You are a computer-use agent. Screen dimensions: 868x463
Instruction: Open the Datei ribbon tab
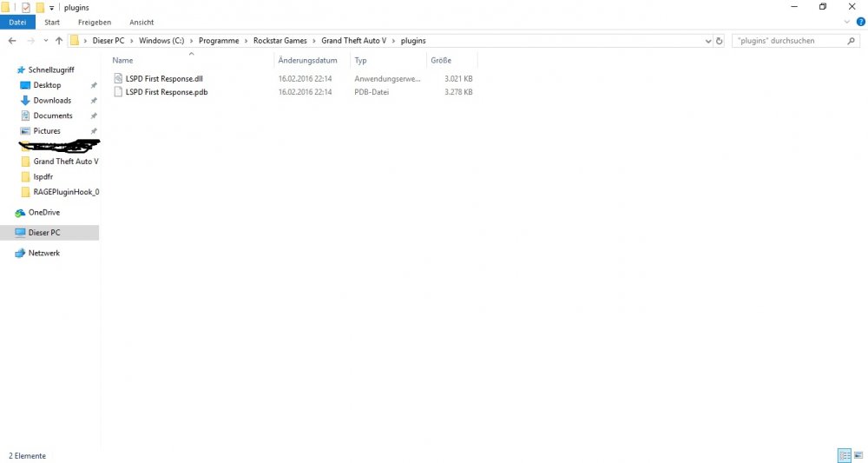(17, 23)
